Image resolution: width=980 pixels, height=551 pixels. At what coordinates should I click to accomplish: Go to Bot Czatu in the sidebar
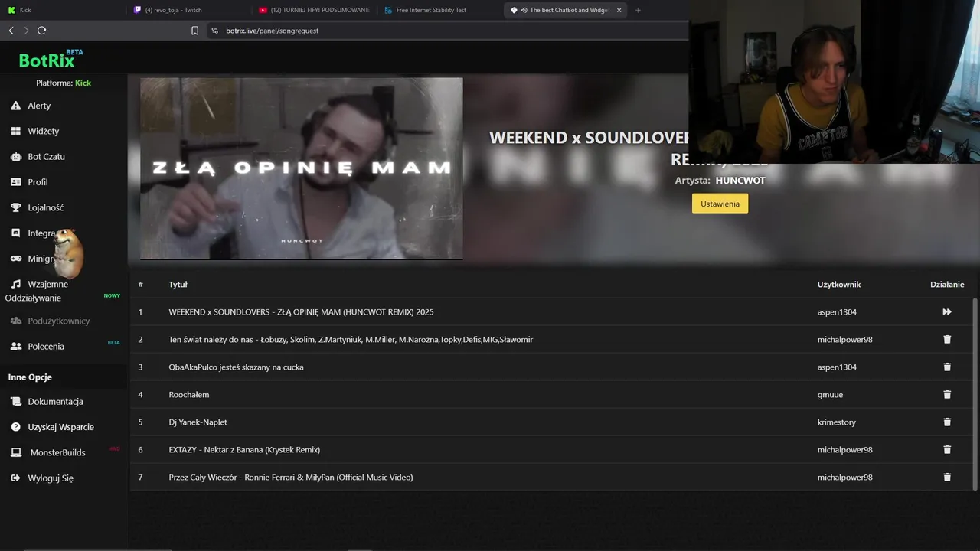[46, 157]
